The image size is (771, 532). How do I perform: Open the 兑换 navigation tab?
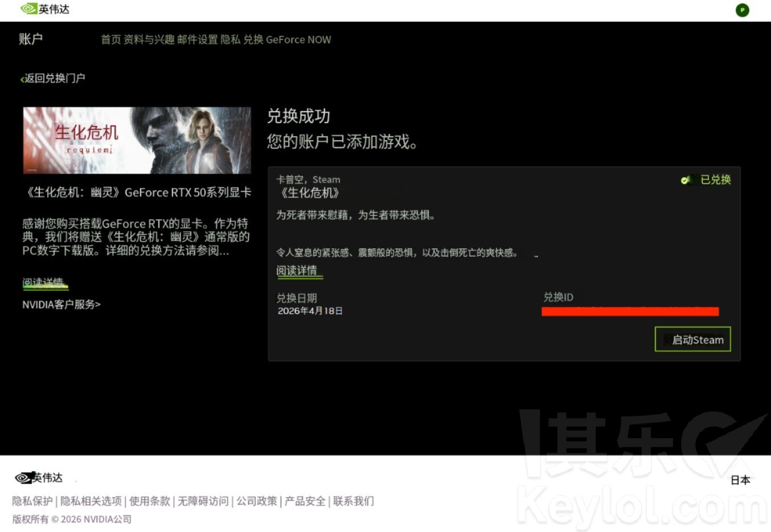pyautogui.click(x=253, y=40)
